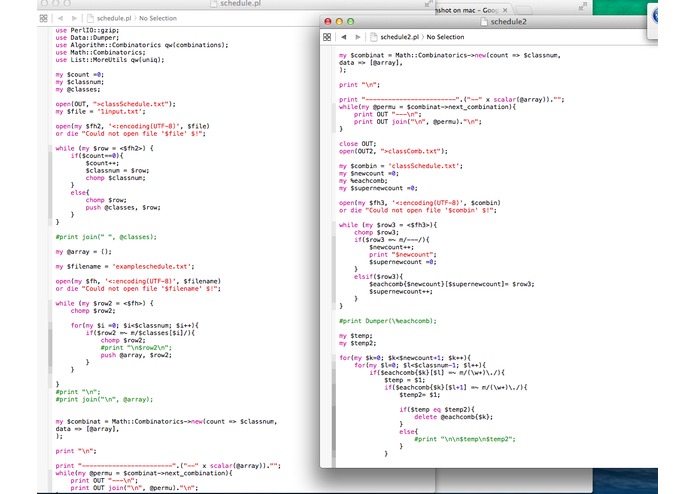This screenshot has width=695, height=494.
Task: Click the 'for(my $i =0; $i<$classnum; $i++){' line
Action: tap(135, 326)
